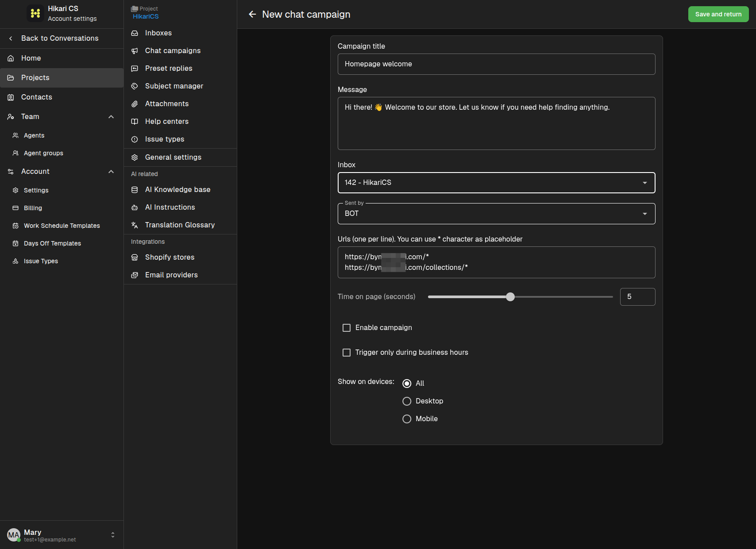Click the AI Instructions robot icon
Image resolution: width=756 pixels, height=549 pixels.
coord(135,207)
